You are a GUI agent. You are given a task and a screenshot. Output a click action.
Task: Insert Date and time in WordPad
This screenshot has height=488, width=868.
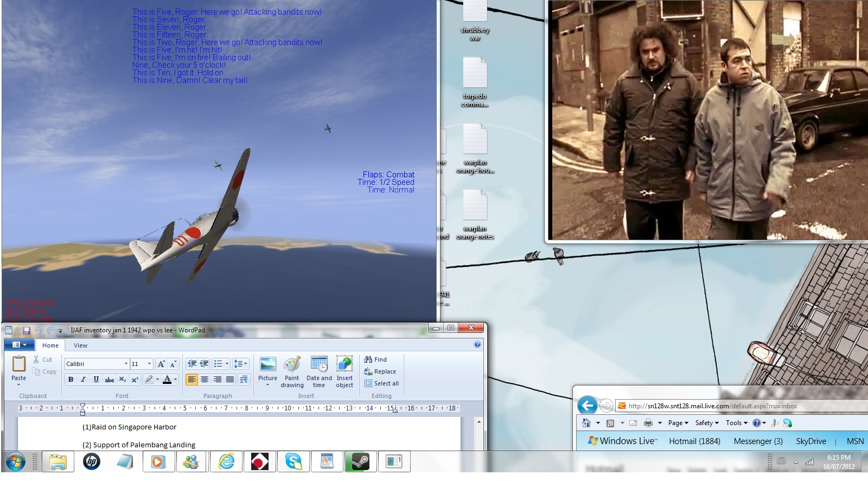click(319, 364)
